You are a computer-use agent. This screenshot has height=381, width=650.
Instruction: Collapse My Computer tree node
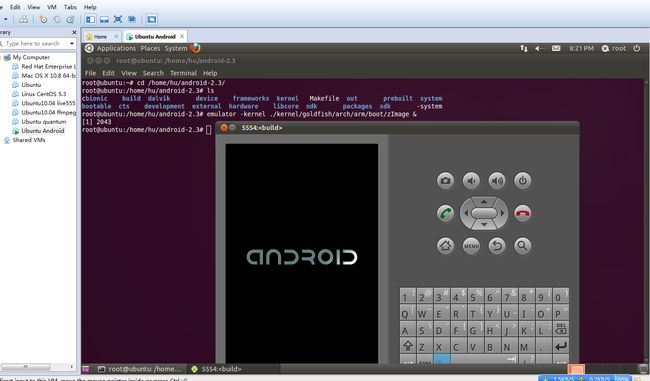pyautogui.click(x=1, y=57)
